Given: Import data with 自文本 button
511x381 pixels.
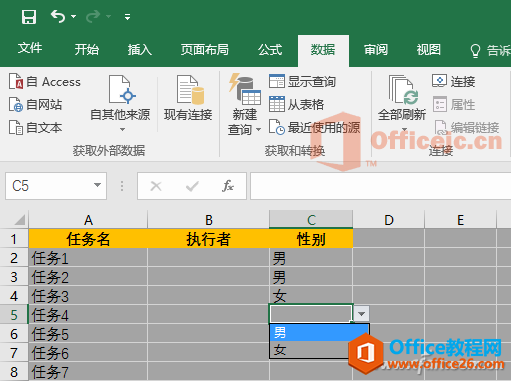Looking at the screenshot, I should tap(35, 127).
